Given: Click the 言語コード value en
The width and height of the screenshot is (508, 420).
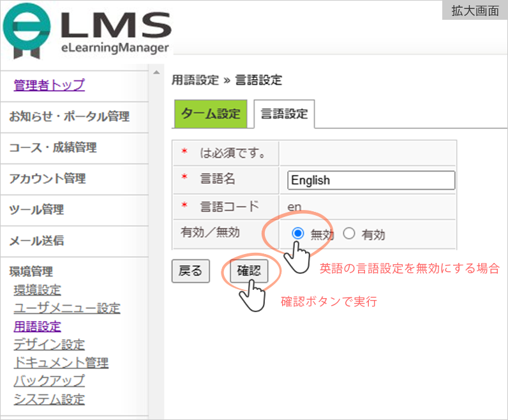Looking at the screenshot, I should pyautogui.click(x=294, y=207).
